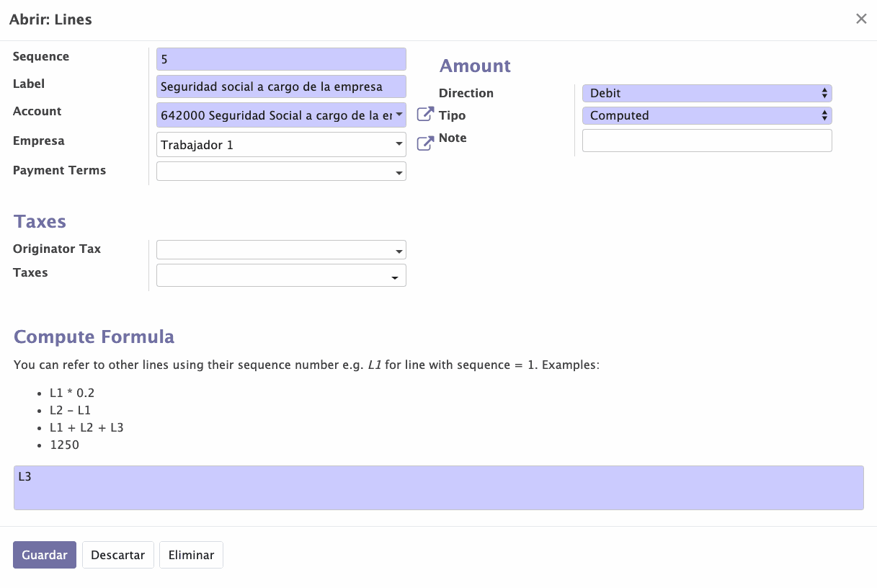Viewport: 877px width, 588px height.
Task: Click the Empresa label
Action: click(x=39, y=141)
